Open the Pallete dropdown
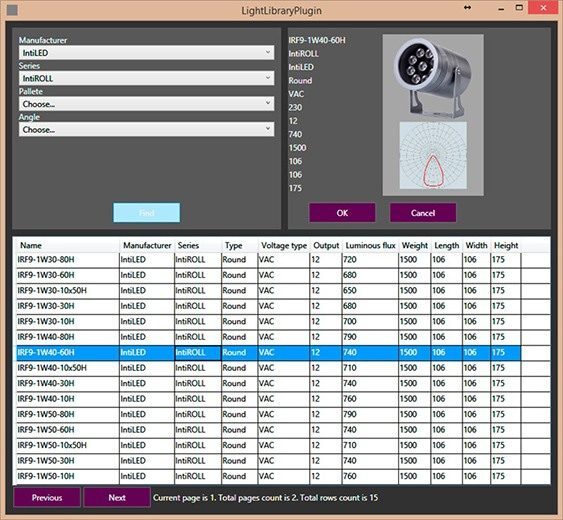 (x=146, y=104)
